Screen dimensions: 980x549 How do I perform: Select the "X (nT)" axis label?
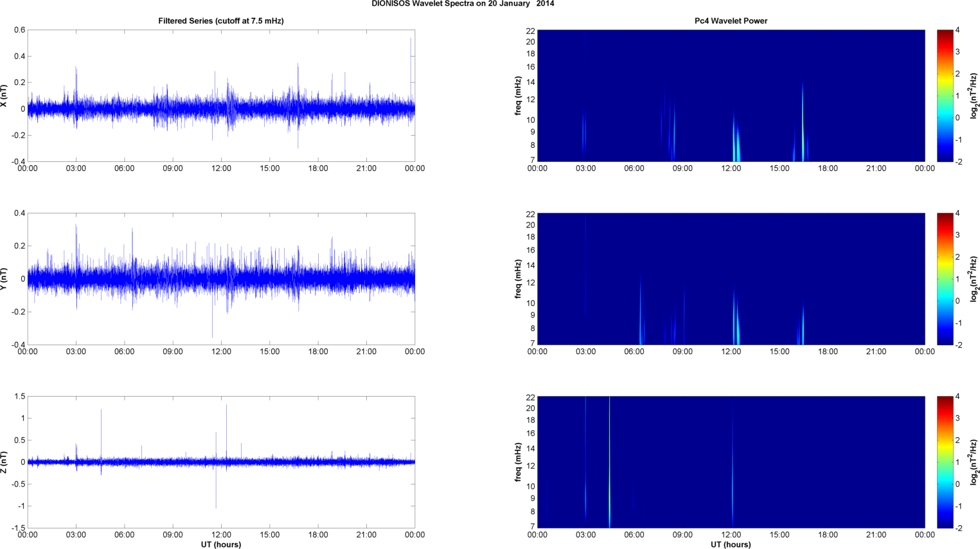(x=4, y=96)
